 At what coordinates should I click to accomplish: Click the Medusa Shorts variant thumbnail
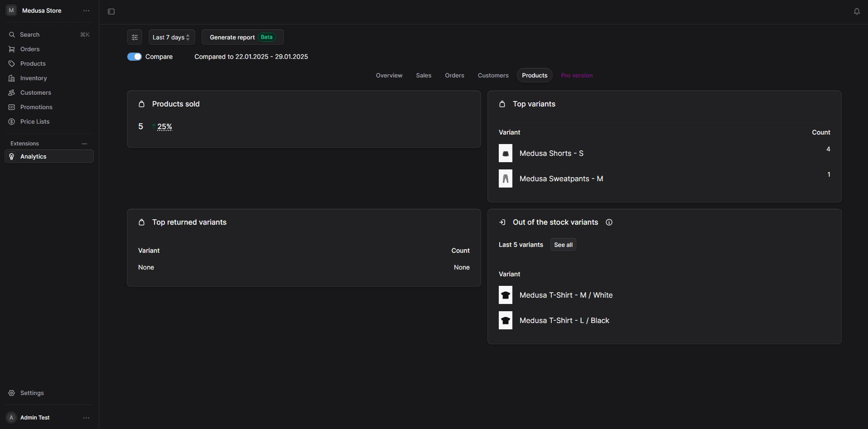(x=505, y=153)
